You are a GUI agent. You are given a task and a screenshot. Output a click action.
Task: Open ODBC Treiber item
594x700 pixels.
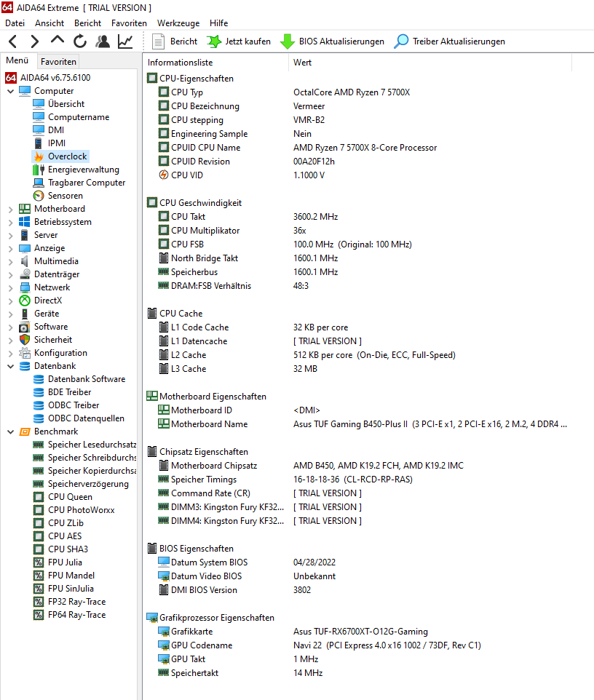click(74, 405)
